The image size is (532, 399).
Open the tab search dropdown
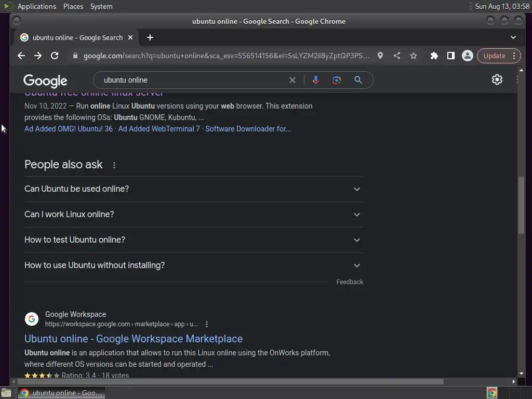click(x=513, y=37)
